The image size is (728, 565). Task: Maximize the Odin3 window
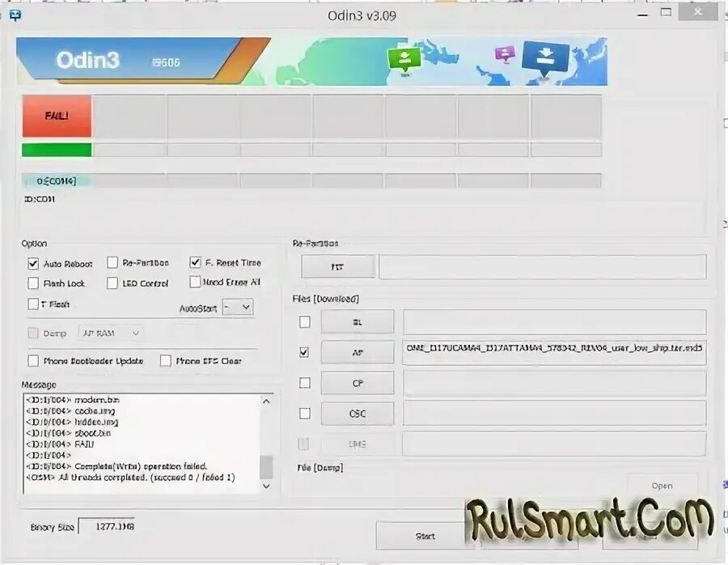(666, 12)
